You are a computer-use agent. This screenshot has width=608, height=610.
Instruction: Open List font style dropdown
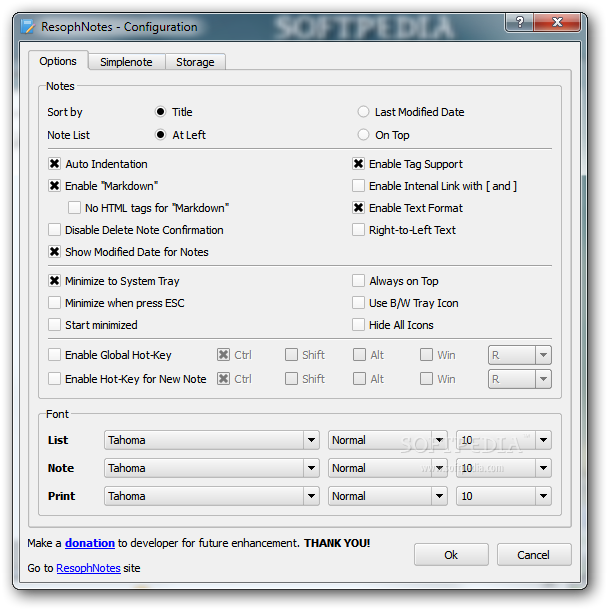point(388,440)
